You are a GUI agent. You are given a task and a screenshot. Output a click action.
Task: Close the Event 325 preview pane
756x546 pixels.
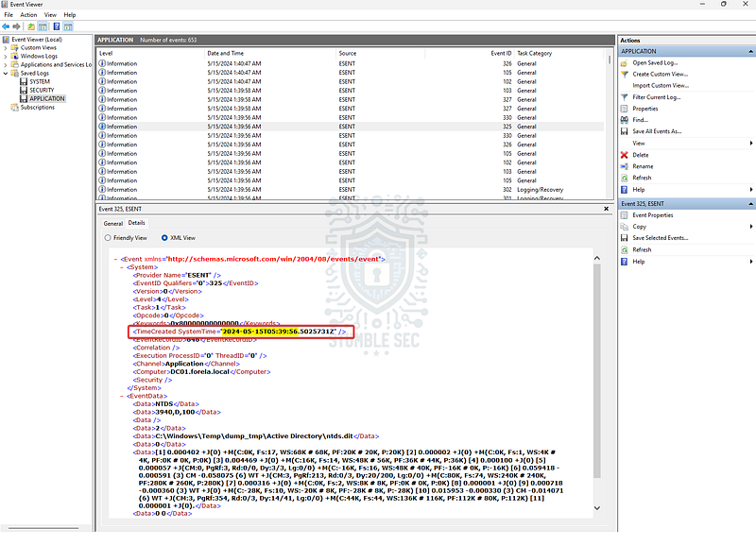point(606,209)
